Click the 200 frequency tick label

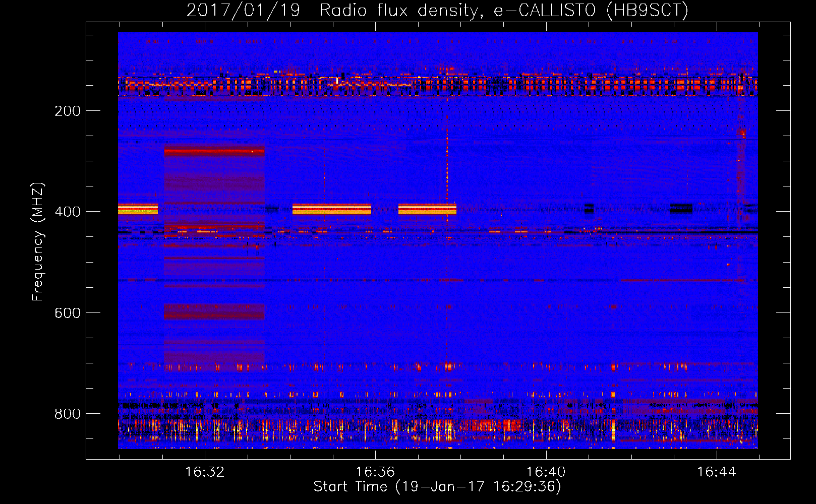(68, 111)
